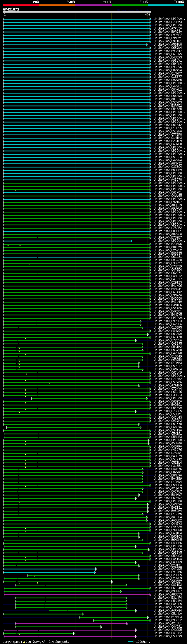
Task: Select subject label UniRef100_Q13895
Action: click(x=168, y=128)
